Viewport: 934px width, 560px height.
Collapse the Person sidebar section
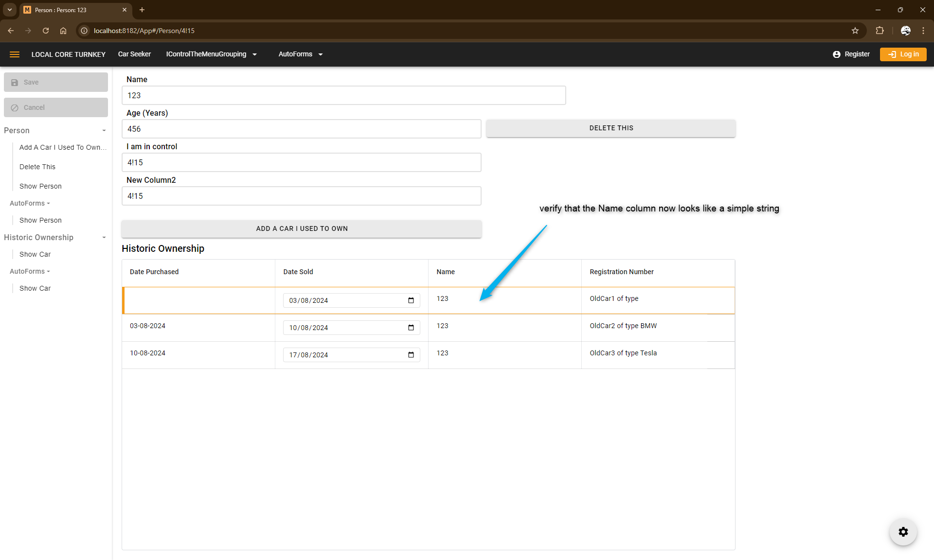coord(104,130)
